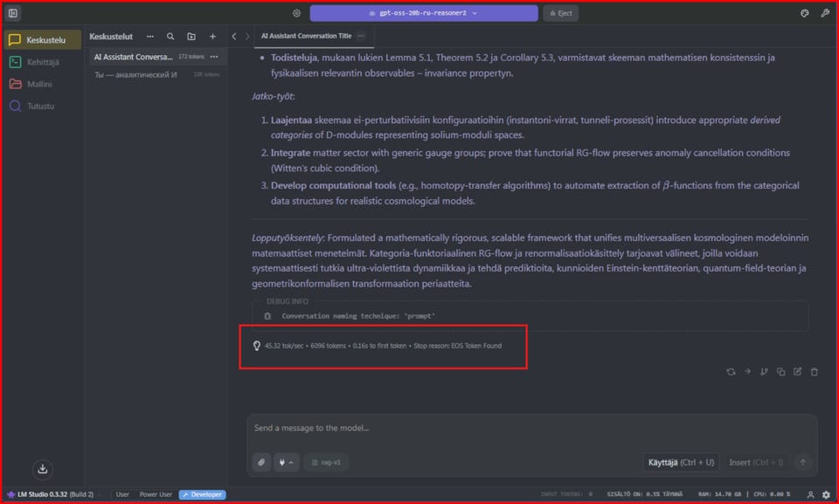Open more options for AI Assistant Conversa... chat
The height and width of the screenshot is (504, 839).
pos(214,57)
